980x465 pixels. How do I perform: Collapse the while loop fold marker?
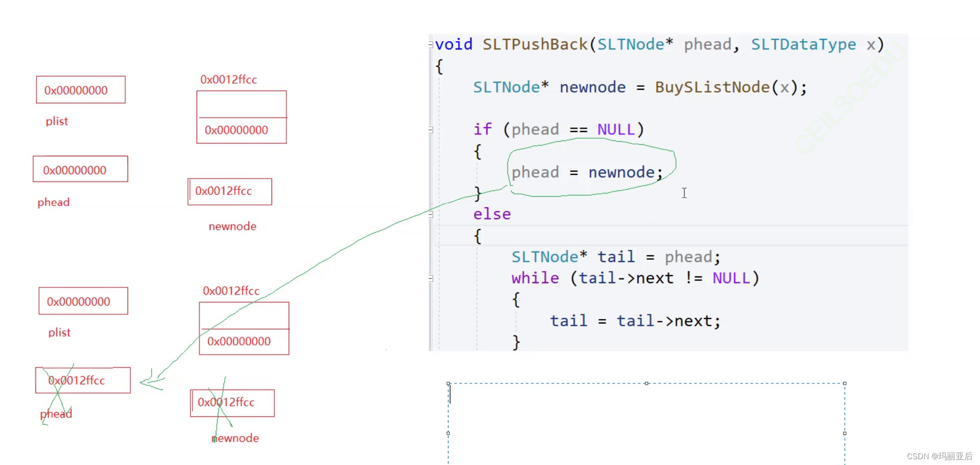[x=430, y=278]
